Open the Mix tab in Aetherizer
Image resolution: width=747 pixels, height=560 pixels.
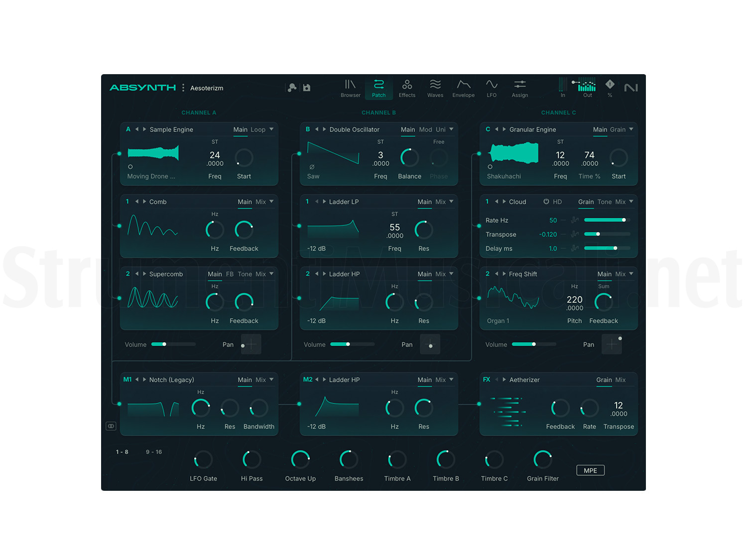click(621, 380)
